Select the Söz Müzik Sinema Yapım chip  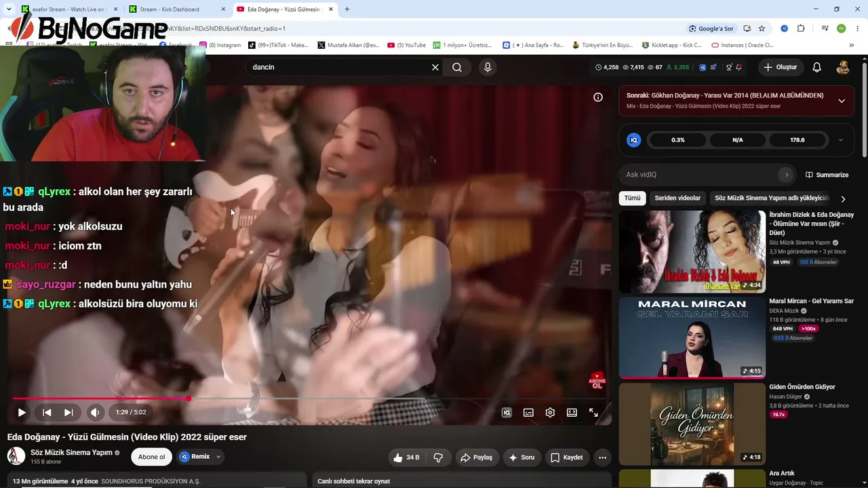[771, 198]
